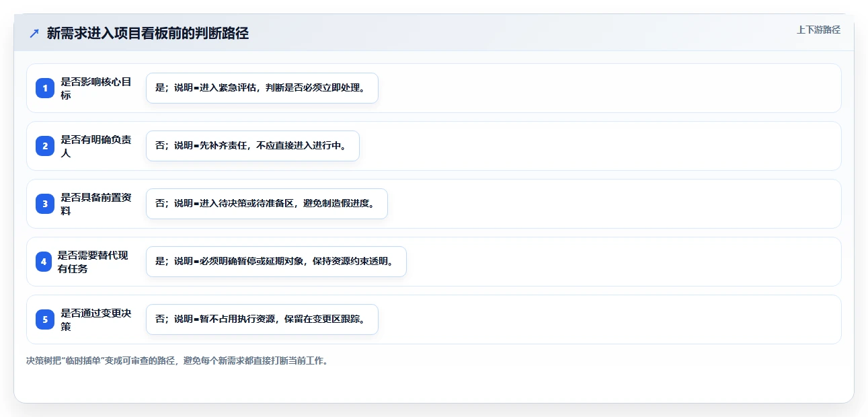Select the answer box 暂不占用执行资源
The image size is (868, 417).
pos(262,319)
